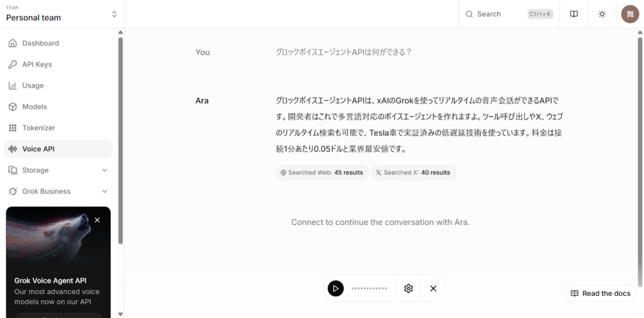Open Usage page

point(58,86)
